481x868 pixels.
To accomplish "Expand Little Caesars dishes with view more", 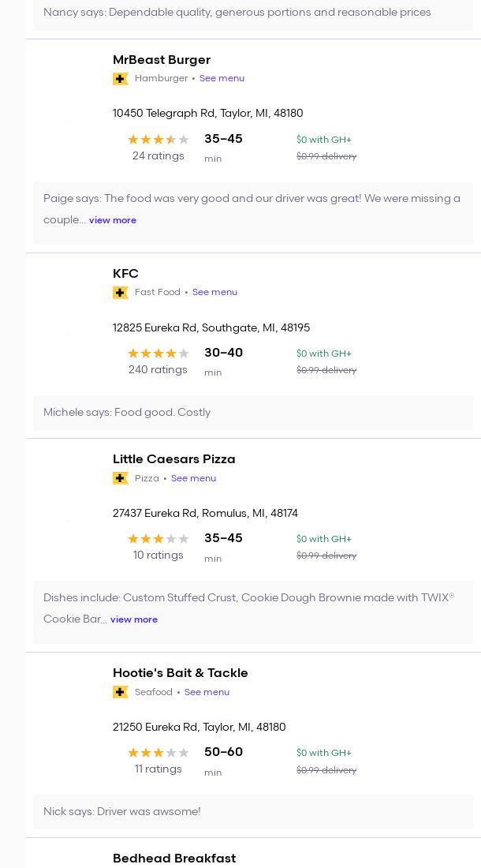I will (134, 619).
